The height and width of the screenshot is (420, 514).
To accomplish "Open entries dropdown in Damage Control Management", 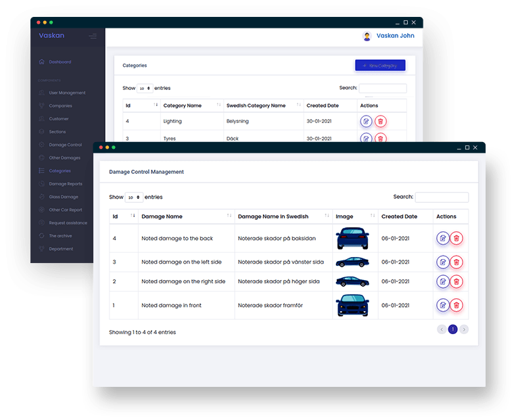I will [134, 197].
